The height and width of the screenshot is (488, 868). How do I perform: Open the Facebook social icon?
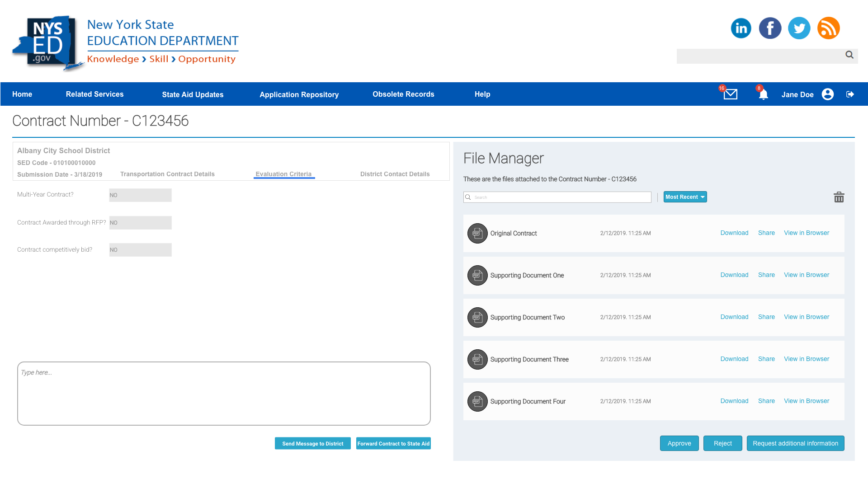(770, 28)
